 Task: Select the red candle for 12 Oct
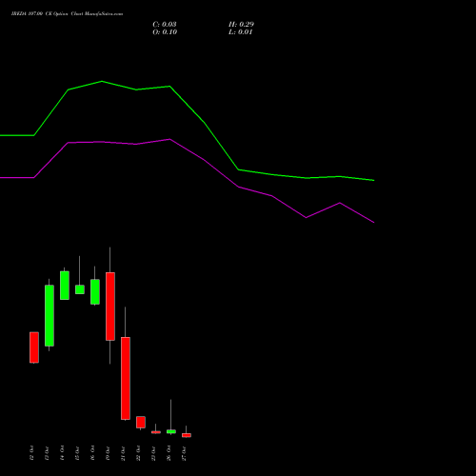coord(34,347)
